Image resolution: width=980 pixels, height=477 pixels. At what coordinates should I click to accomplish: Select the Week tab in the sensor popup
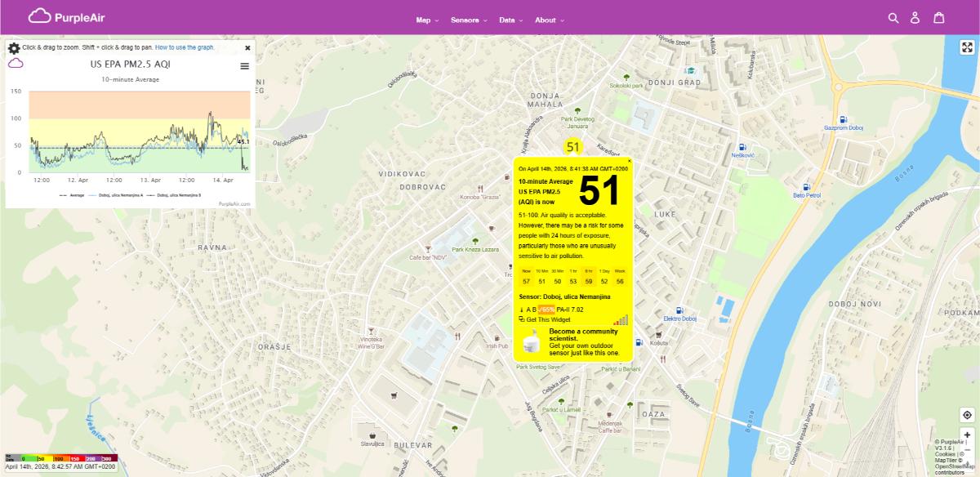point(621,278)
